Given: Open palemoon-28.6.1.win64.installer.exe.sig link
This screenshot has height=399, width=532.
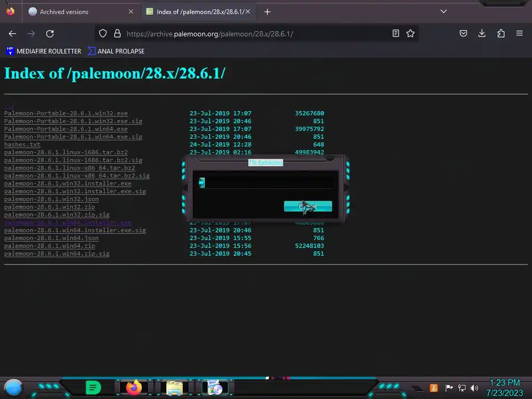Looking at the screenshot, I should click(75, 230).
